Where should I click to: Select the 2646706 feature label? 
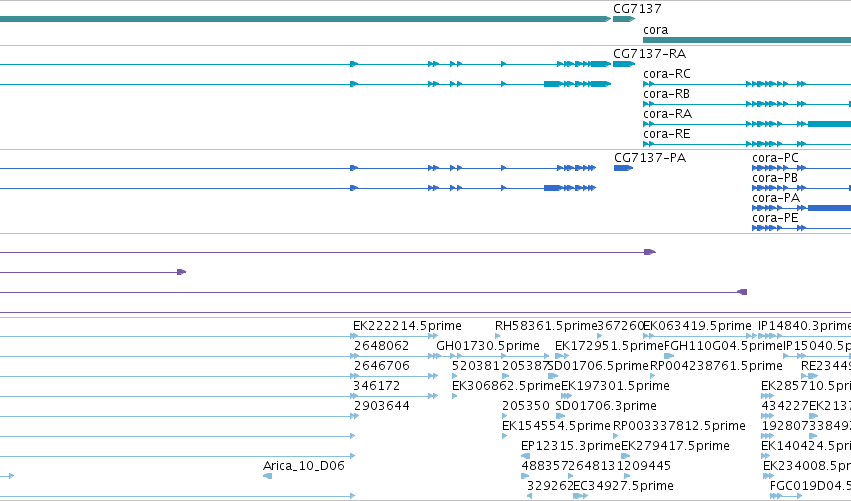coord(382,366)
